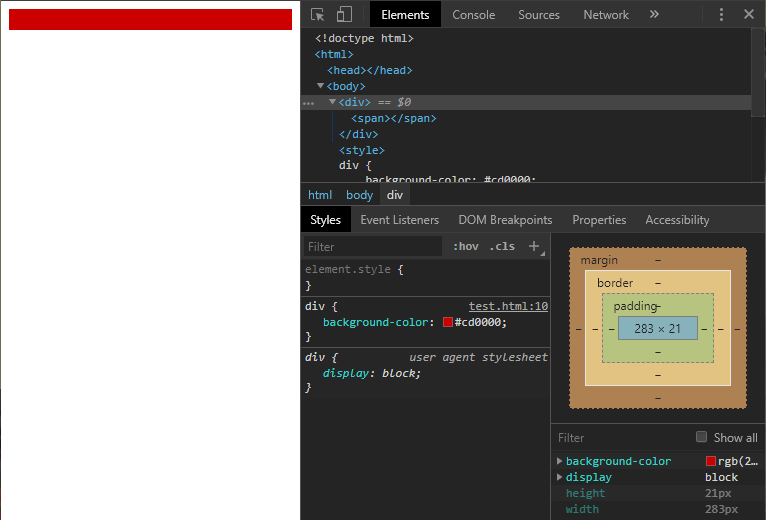The height and width of the screenshot is (520, 766).
Task: Toggle the .cls class editor button
Action: click(502, 246)
